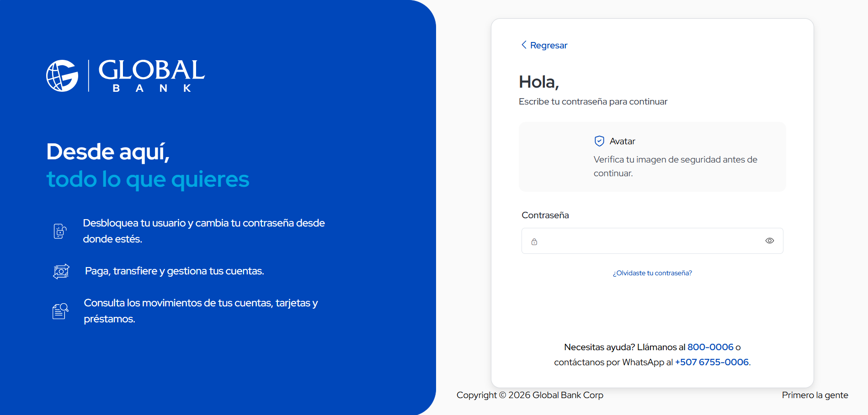
Task: Call the 800-0006 help number link
Action: 710,347
